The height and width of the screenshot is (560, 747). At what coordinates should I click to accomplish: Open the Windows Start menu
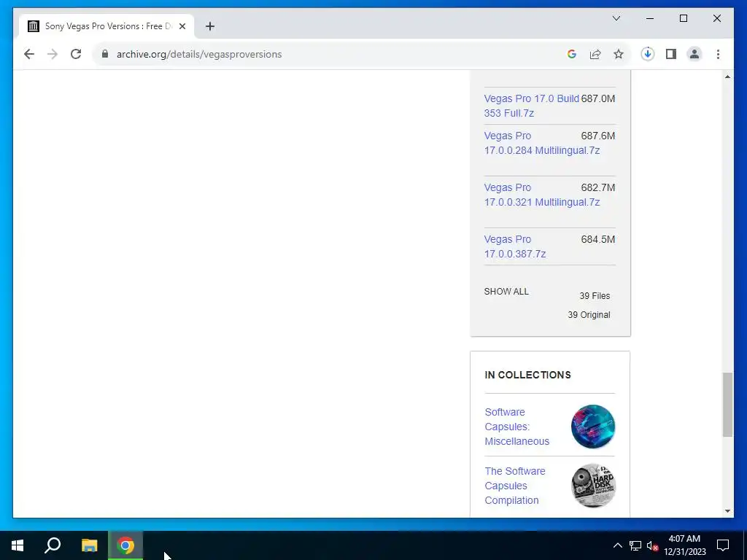[18, 545]
